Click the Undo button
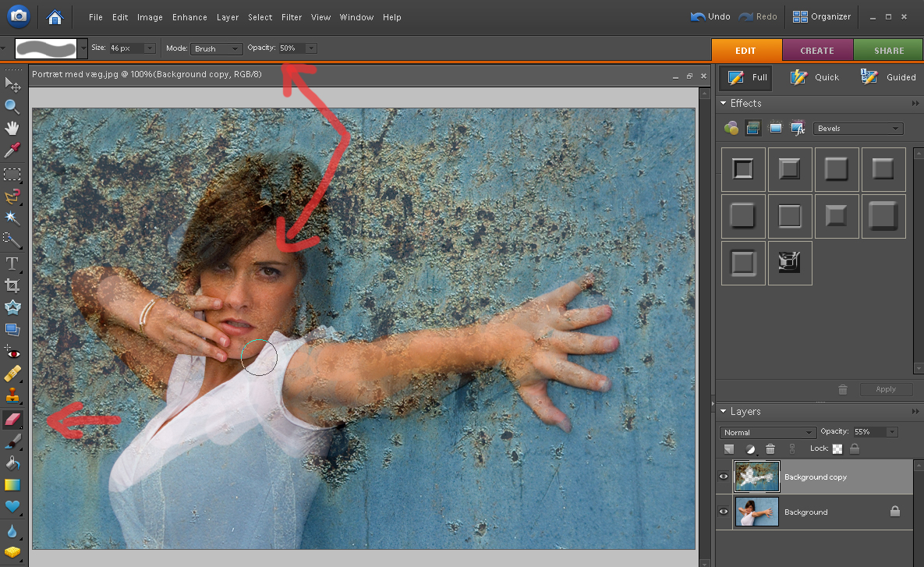The width and height of the screenshot is (924, 567). pos(710,16)
